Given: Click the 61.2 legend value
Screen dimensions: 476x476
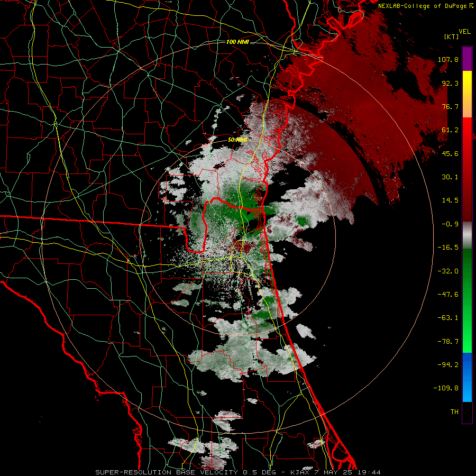Looking at the screenshot, I should point(450,130).
